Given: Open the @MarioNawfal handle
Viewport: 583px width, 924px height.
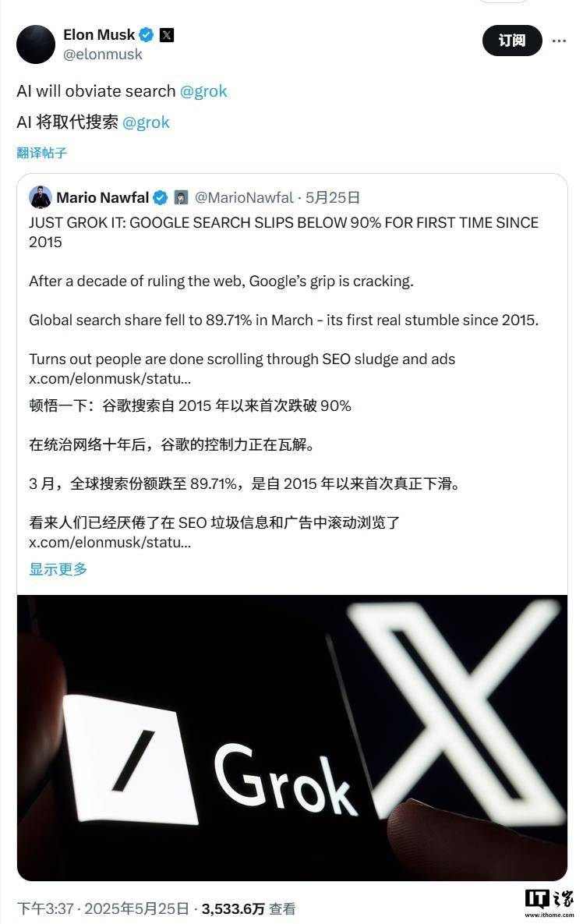Looking at the screenshot, I should pos(244,197).
